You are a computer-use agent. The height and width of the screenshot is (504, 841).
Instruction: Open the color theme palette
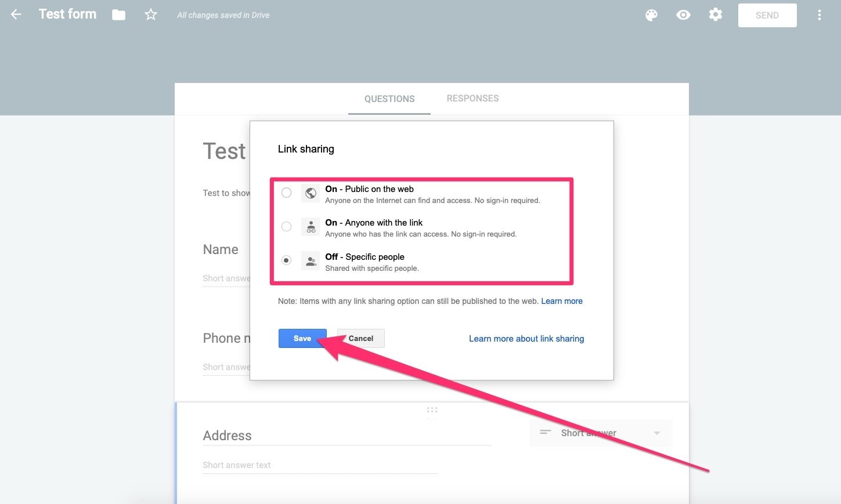651,15
